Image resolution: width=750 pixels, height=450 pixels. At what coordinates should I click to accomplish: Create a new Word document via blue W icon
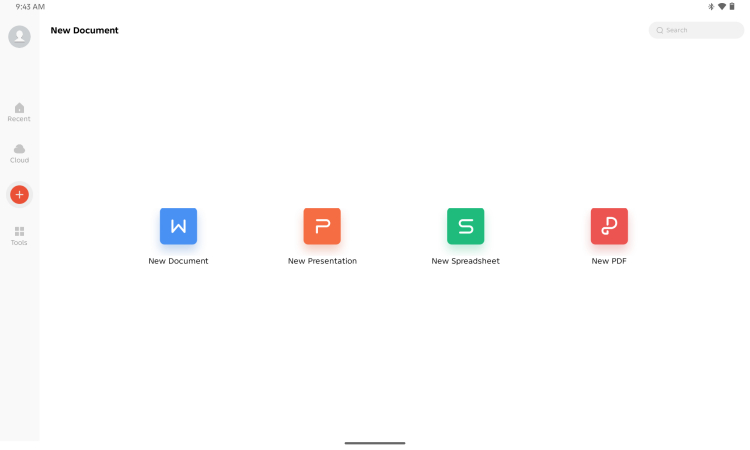pos(178,226)
